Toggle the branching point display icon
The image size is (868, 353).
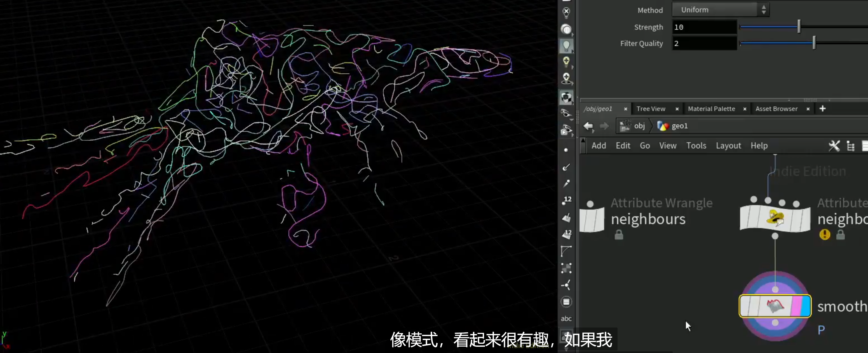point(566,285)
